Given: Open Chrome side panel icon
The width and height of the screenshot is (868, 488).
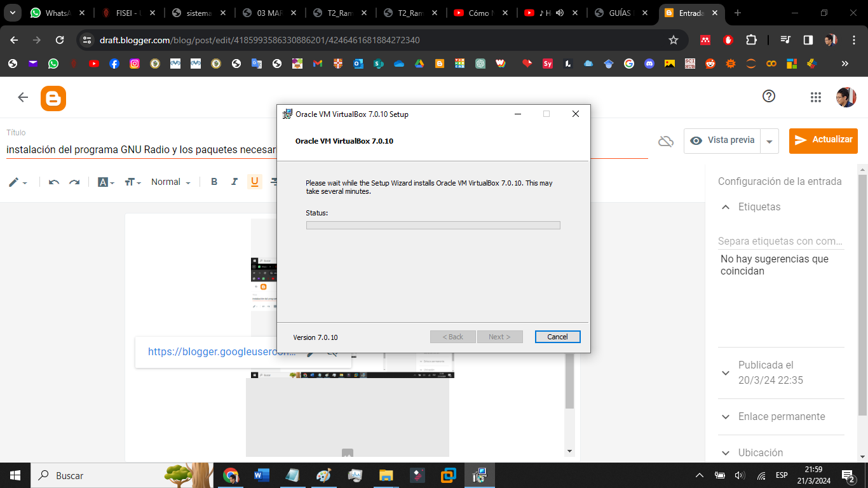Looking at the screenshot, I should pyautogui.click(x=808, y=40).
